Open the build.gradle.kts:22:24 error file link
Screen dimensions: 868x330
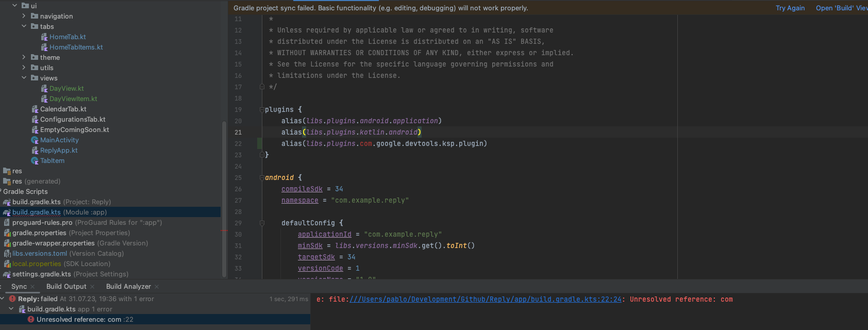coord(485,300)
